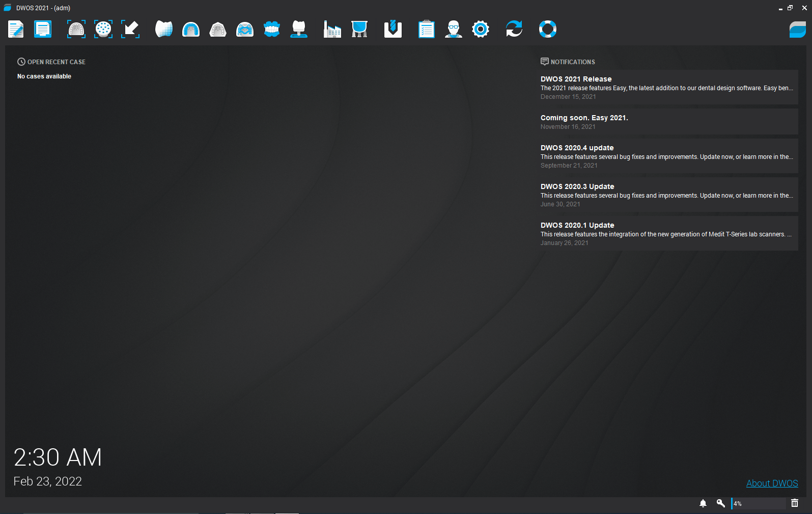The height and width of the screenshot is (514, 812).
Task: Open the About DWOS link
Action: [x=772, y=483]
